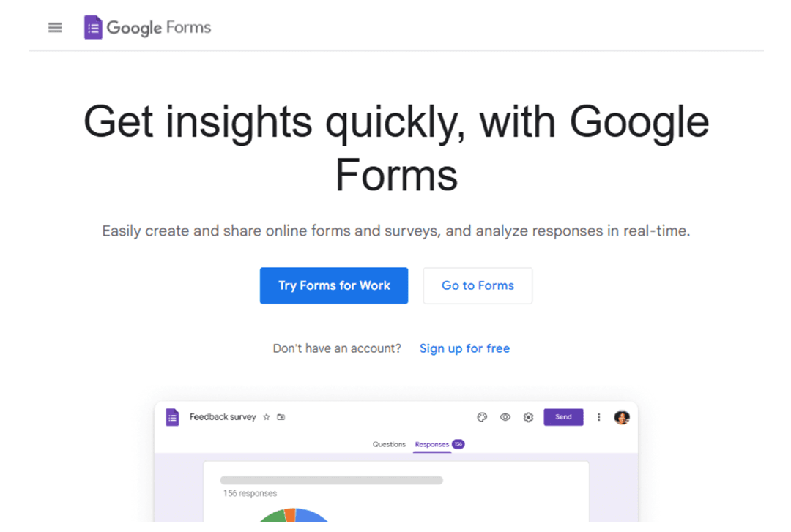Switch to the Responses tab
This screenshot has height=532, width=791.
point(431,444)
